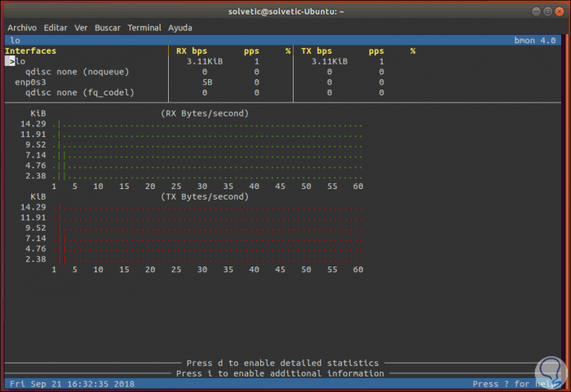Click the 9.52 label on RX graph

click(36, 145)
